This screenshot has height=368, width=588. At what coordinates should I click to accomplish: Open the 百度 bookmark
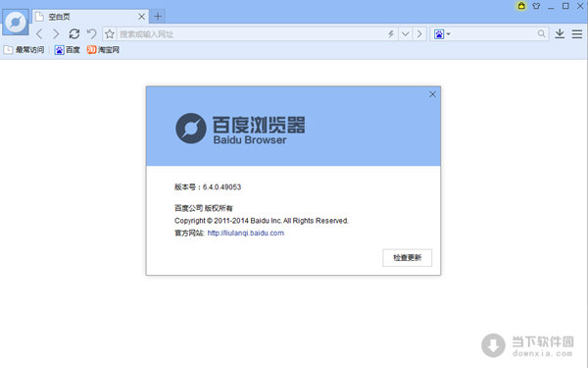click(67, 50)
